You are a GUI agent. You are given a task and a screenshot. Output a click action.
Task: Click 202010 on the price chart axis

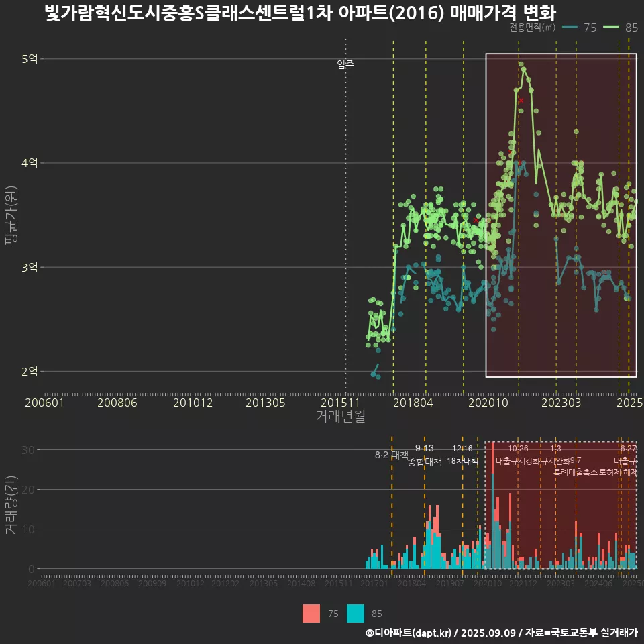(x=488, y=402)
